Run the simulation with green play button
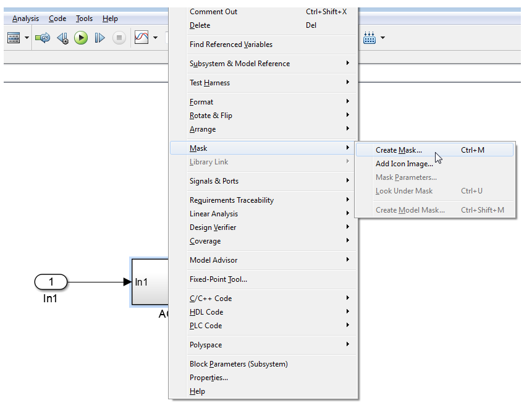 [x=81, y=38]
